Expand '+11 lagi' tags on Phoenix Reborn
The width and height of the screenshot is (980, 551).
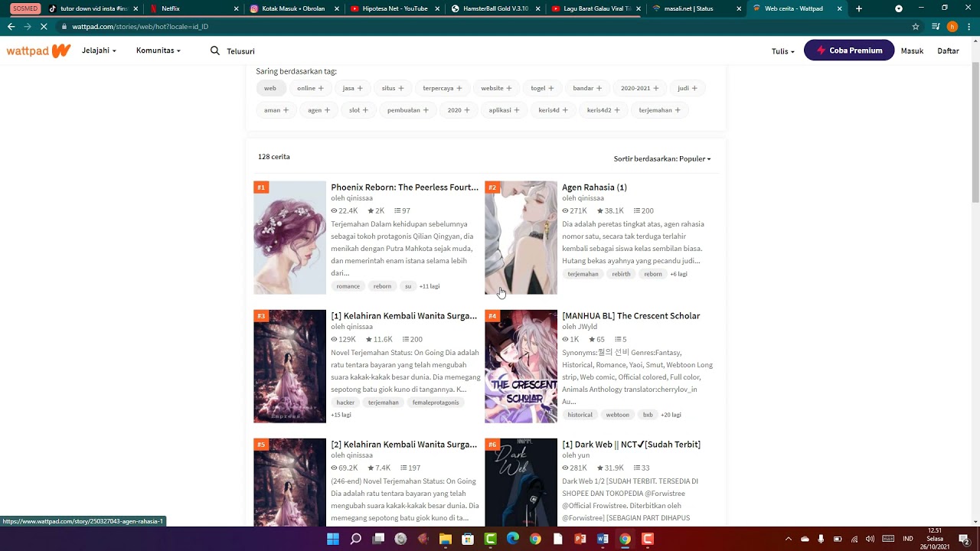pyautogui.click(x=430, y=286)
